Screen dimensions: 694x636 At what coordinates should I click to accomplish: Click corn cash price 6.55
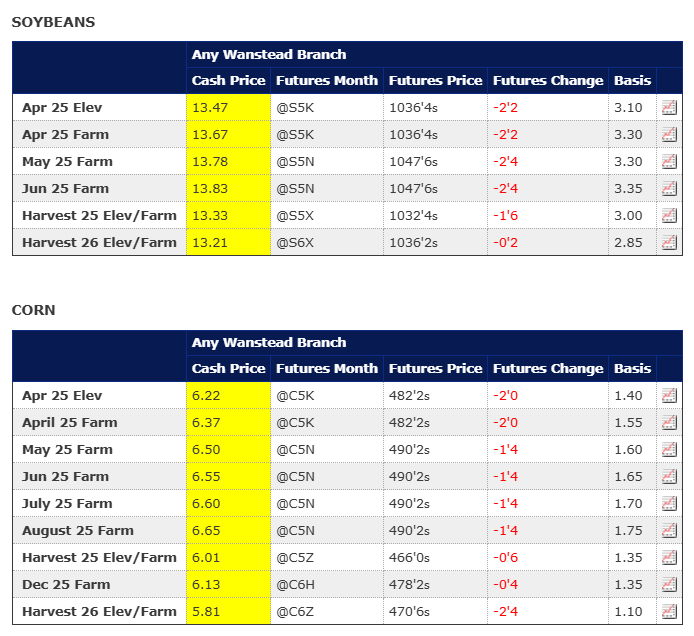coord(206,476)
